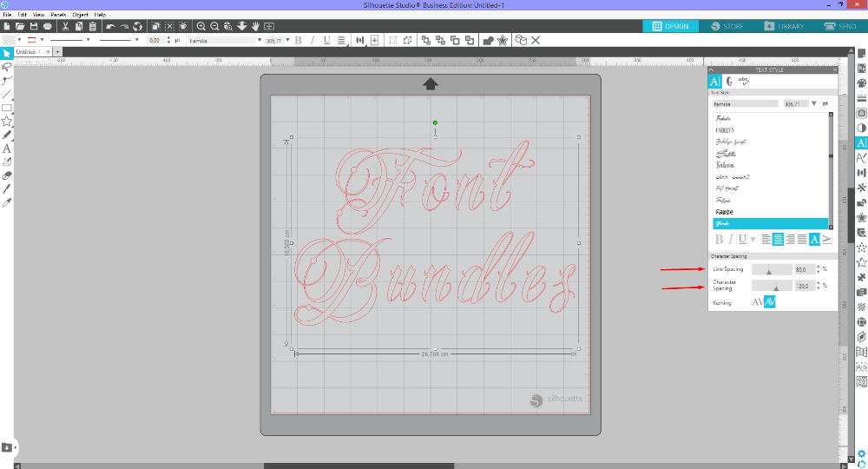Viewport: 868px width, 469px height.
Task: Open a file with folder icon
Action: 20,26
